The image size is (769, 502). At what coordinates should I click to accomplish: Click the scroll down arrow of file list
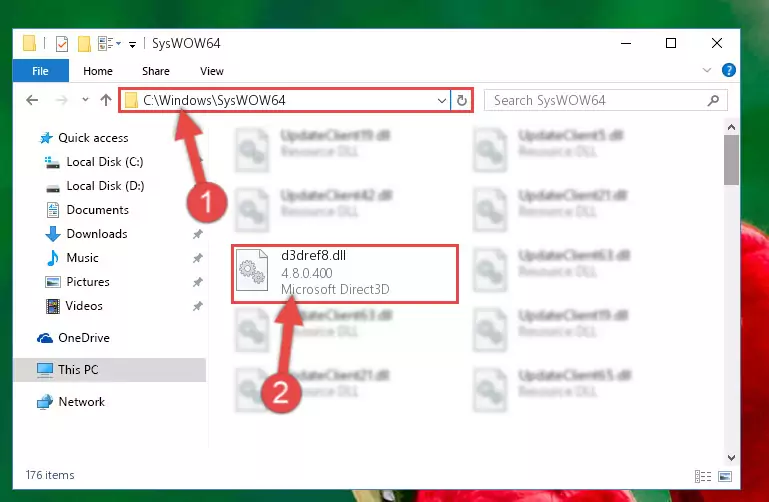[x=731, y=458]
